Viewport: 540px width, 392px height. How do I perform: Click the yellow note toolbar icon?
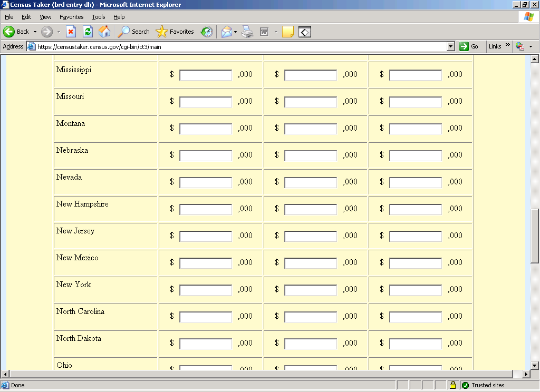pyautogui.click(x=288, y=32)
